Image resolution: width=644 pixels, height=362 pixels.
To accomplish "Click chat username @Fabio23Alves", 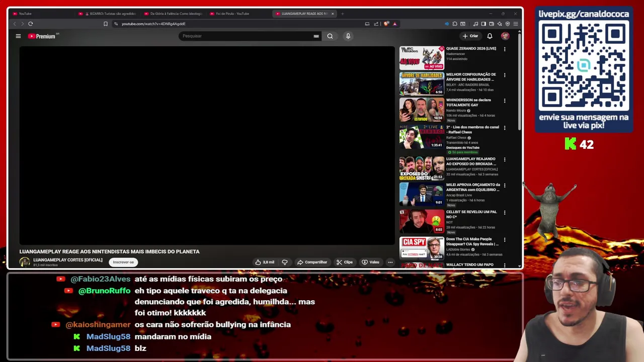I will point(100,279).
